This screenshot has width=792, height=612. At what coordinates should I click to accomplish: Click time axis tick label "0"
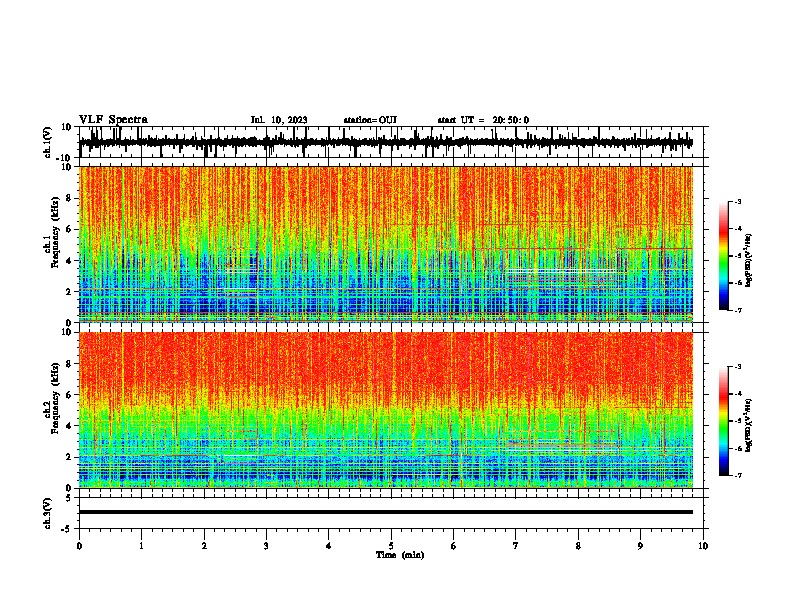click(x=79, y=546)
